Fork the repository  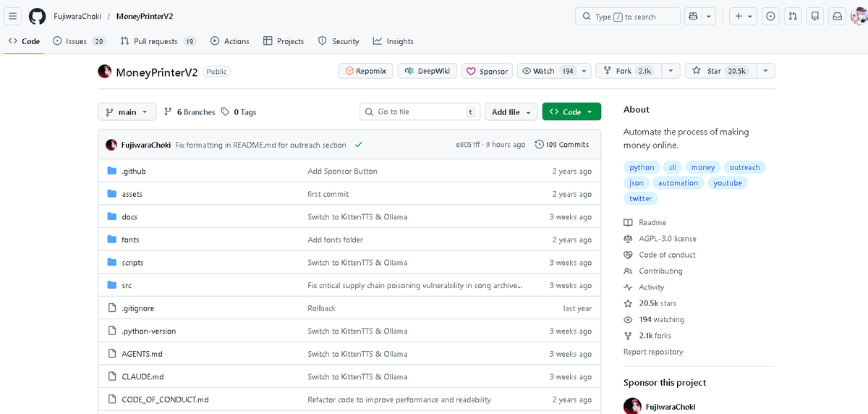pyautogui.click(x=627, y=71)
